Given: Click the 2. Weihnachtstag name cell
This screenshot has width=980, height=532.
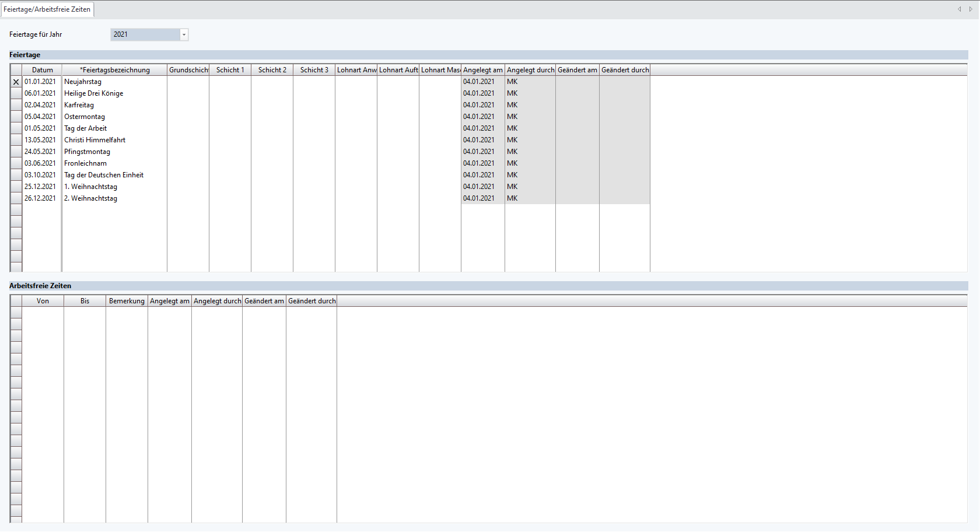Looking at the screenshot, I should (114, 198).
